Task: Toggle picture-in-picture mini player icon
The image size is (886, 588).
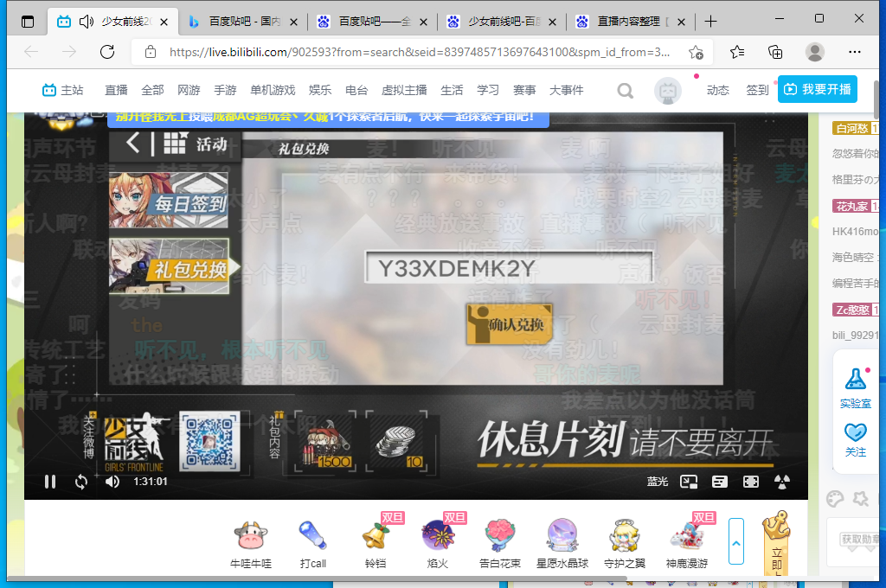Action: tap(688, 482)
